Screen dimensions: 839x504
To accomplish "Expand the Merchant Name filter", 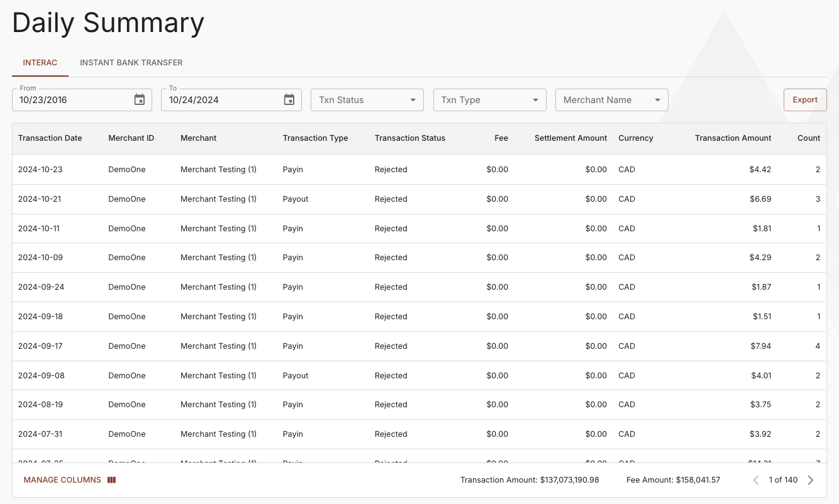I will (604, 99).
